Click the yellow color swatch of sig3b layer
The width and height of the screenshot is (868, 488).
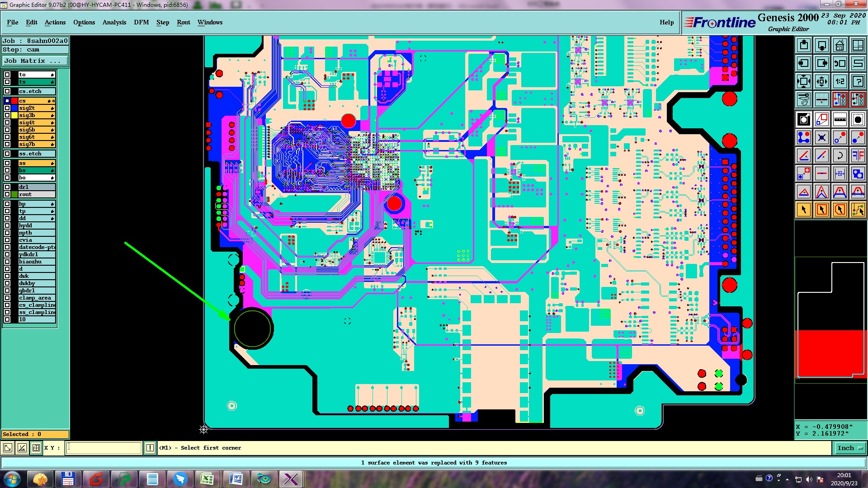point(14,115)
